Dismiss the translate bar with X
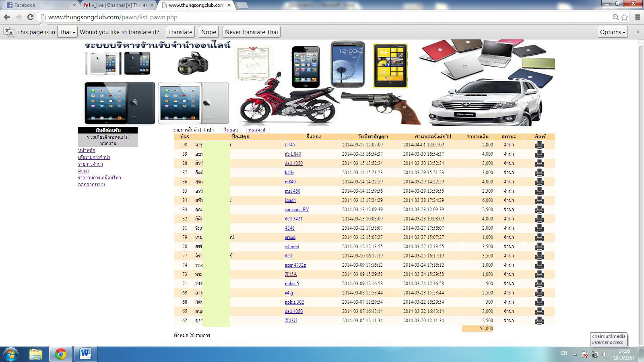Image resolution: width=644 pixels, height=362 pixels. [638, 32]
